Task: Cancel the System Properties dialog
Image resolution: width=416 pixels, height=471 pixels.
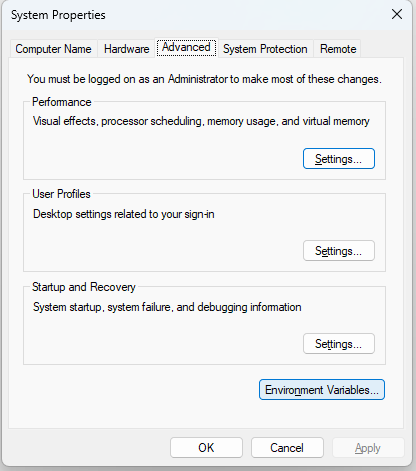Action: click(287, 448)
